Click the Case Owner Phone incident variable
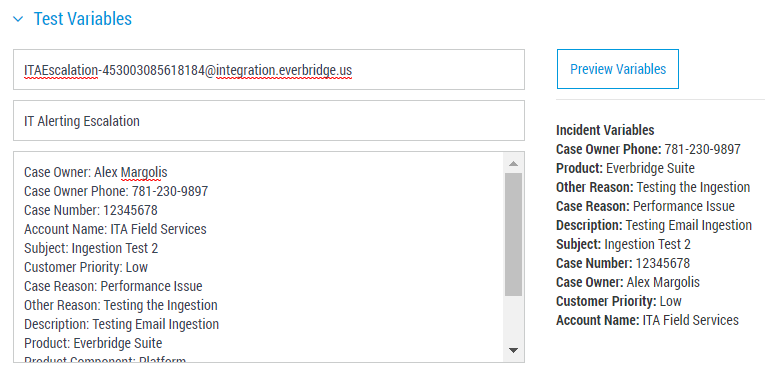This screenshot has width=765, height=372. 648,149
